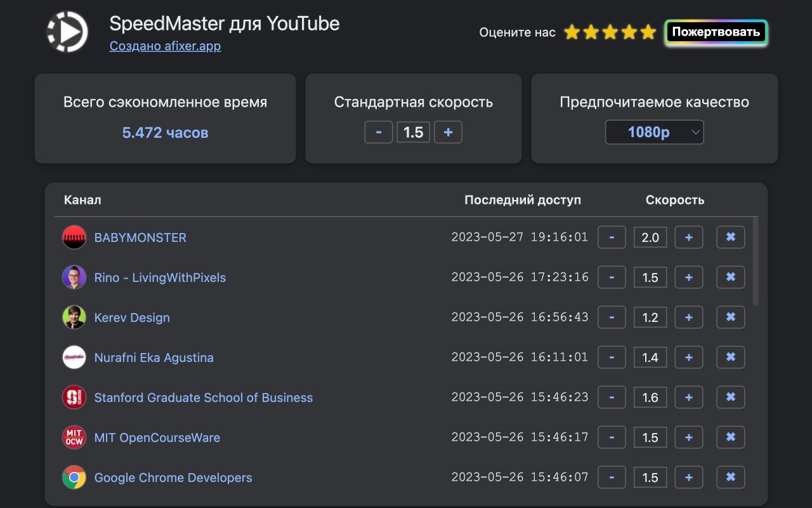
Task: Click the BABYMONSTER speed 2.0 field
Action: point(650,237)
